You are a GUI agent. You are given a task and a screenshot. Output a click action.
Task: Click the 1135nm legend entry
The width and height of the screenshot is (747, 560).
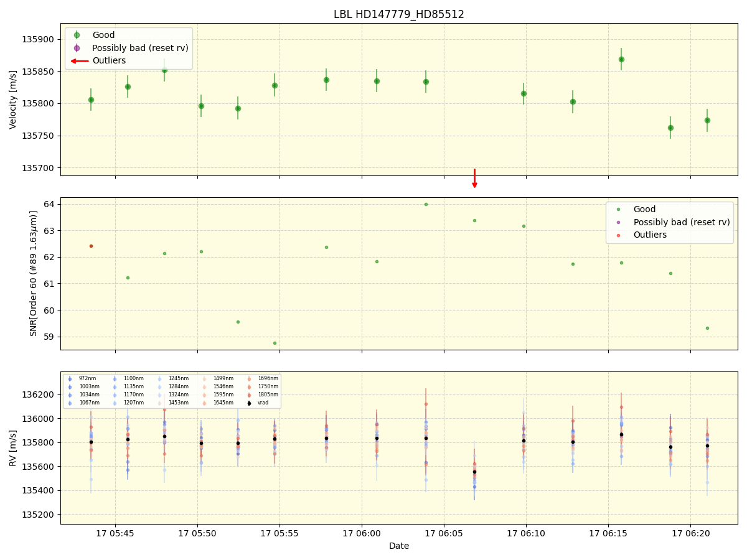click(x=128, y=386)
